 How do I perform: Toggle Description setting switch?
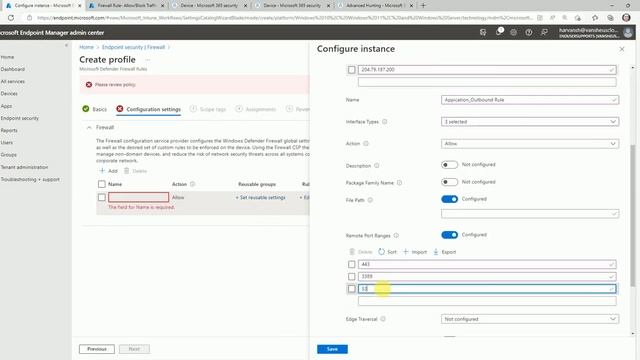pyautogui.click(x=449, y=165)
